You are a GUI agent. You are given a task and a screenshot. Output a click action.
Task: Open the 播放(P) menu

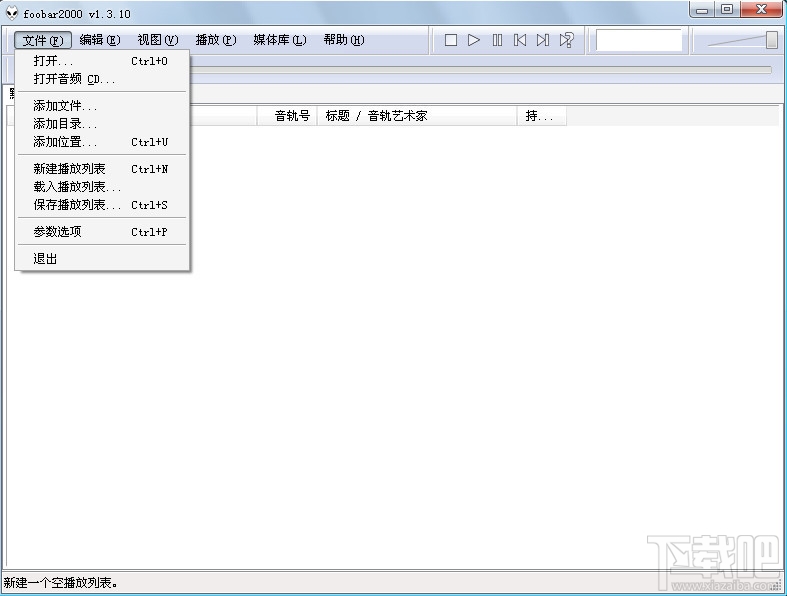point(216,40)
